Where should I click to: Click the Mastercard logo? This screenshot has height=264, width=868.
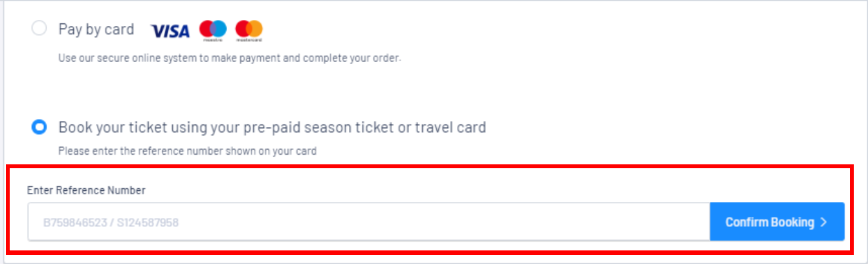tap(249, 30)
